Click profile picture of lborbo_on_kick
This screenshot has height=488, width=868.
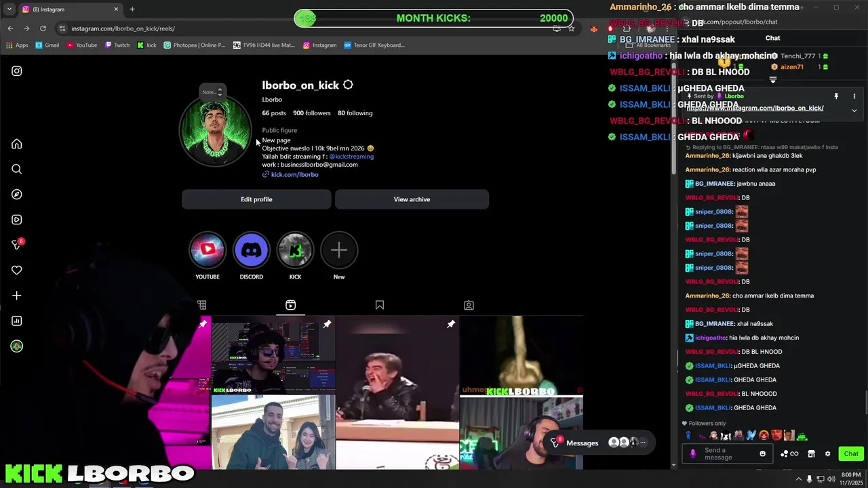(x=216, y=131)
